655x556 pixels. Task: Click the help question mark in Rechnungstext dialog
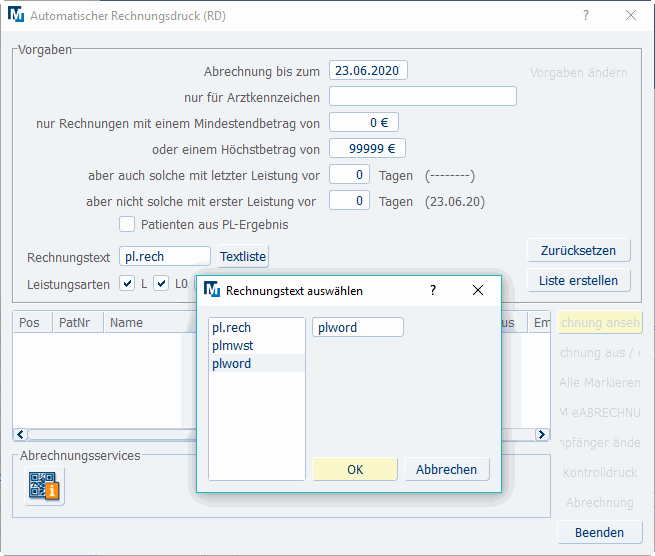(x=433, y=291)
